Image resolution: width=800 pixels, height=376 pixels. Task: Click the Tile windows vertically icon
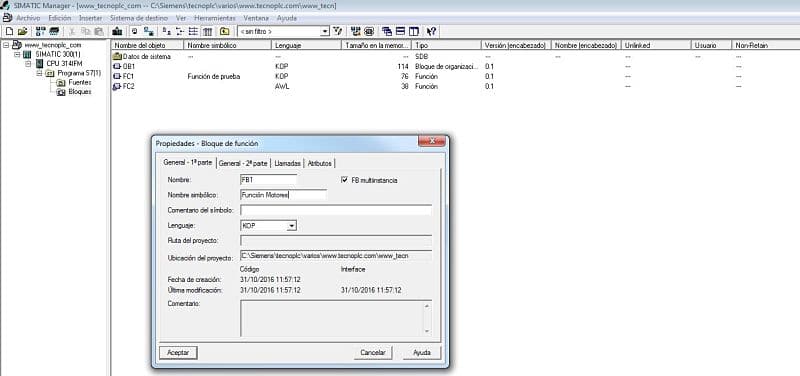(413, 31)
